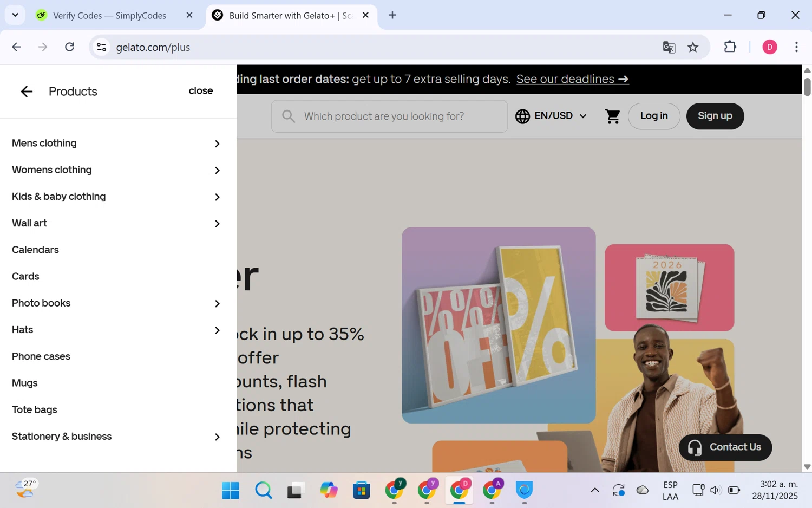812x508 pixels.
Task: Go back using the Products panel arrow
Action: [x=27, y=92]
